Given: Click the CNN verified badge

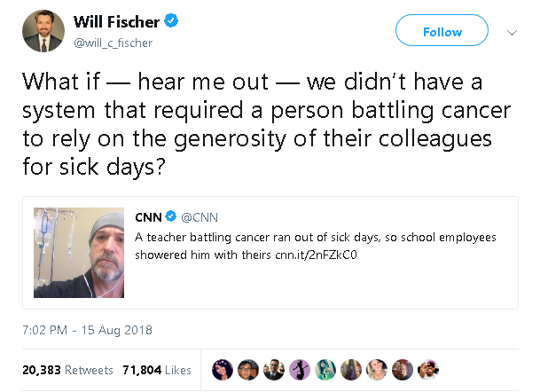Looking at the screenshot, I should coord(170,217).
